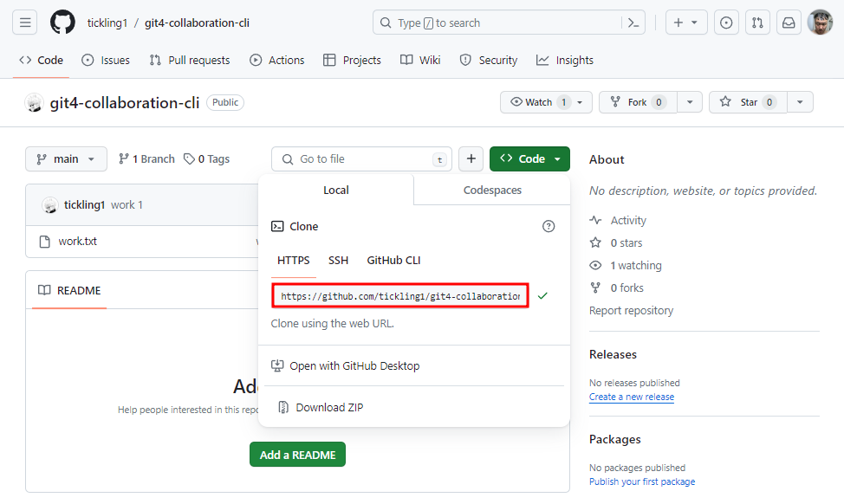Choose the GitHub CLI clone option
Image resolution: width=844 pixels, height=504 pixels.
click(393, 261)
